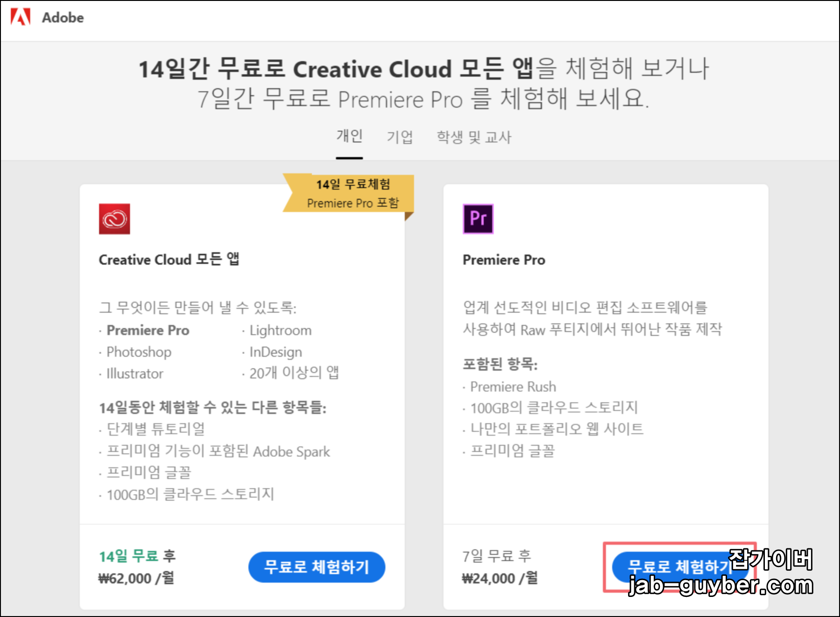
Task: Click Photoshop in the app list
Action: (x=139, y=352)
